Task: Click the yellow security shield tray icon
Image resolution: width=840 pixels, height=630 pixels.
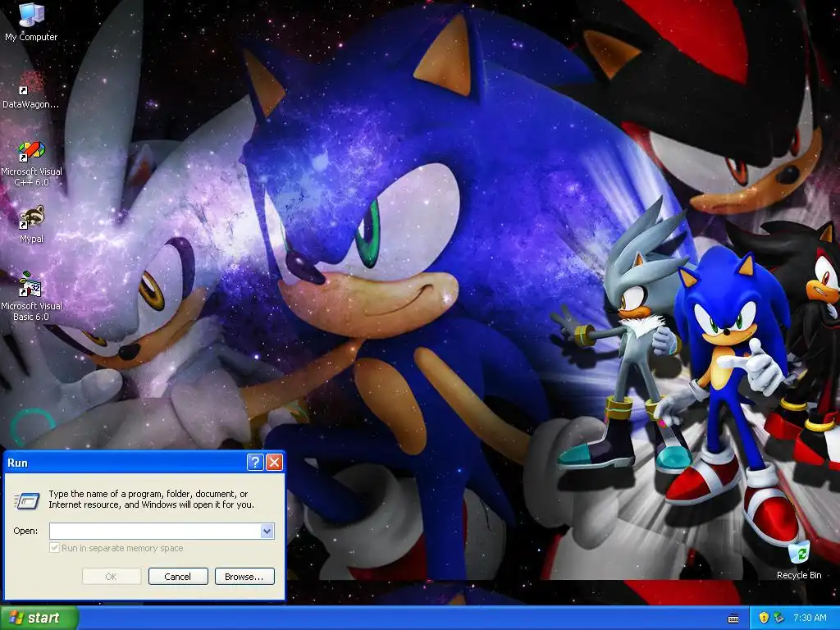Action: click(x=764, y=618)
